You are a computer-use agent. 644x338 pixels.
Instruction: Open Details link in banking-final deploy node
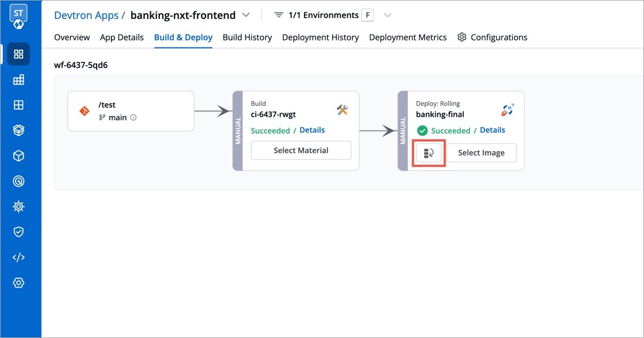click(493, 130)
